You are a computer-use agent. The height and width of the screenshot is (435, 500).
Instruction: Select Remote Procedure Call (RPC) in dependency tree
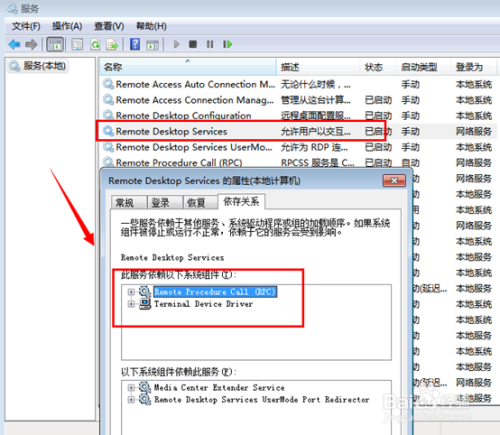pos(215,292)
